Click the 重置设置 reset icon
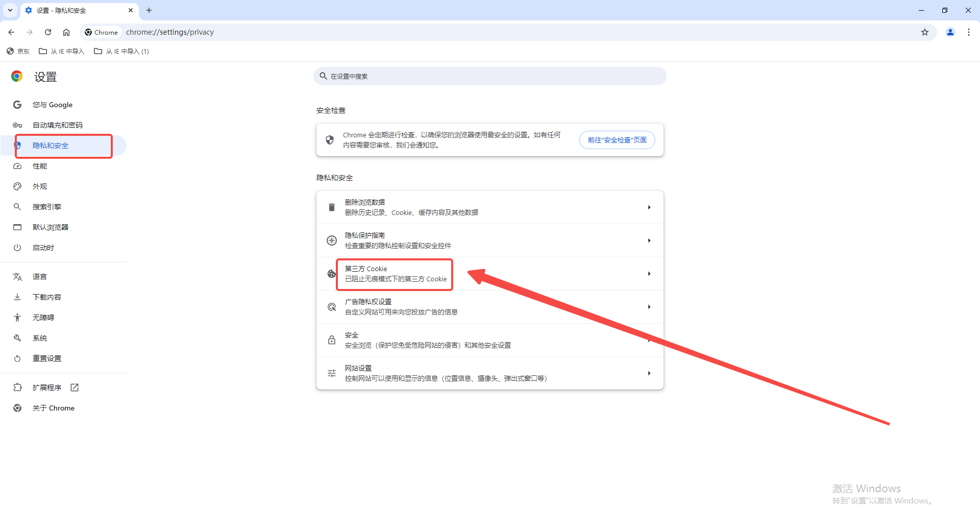 pos(17,358)
